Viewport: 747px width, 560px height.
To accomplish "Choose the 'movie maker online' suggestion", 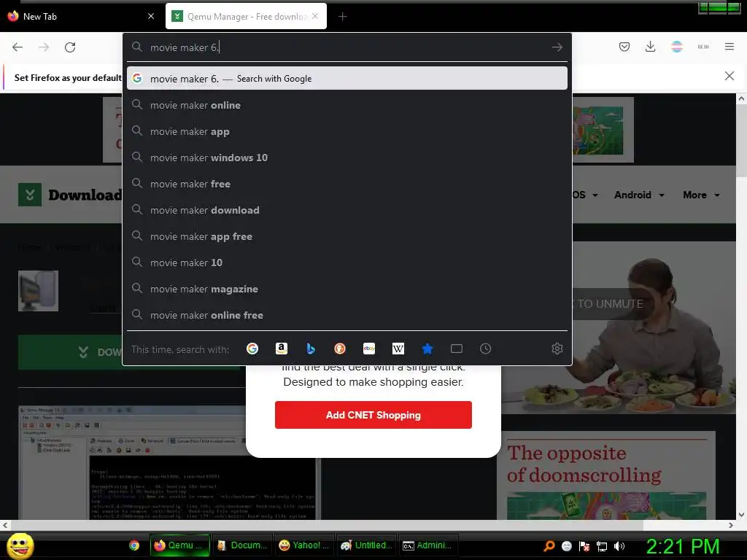I will point(347,105).
